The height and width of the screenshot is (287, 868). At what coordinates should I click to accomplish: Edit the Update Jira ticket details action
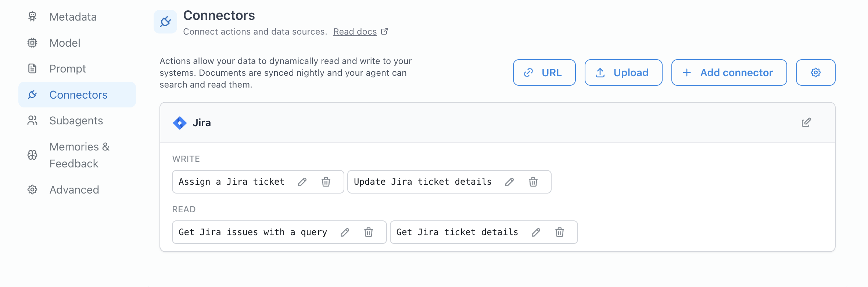(509, 182)
